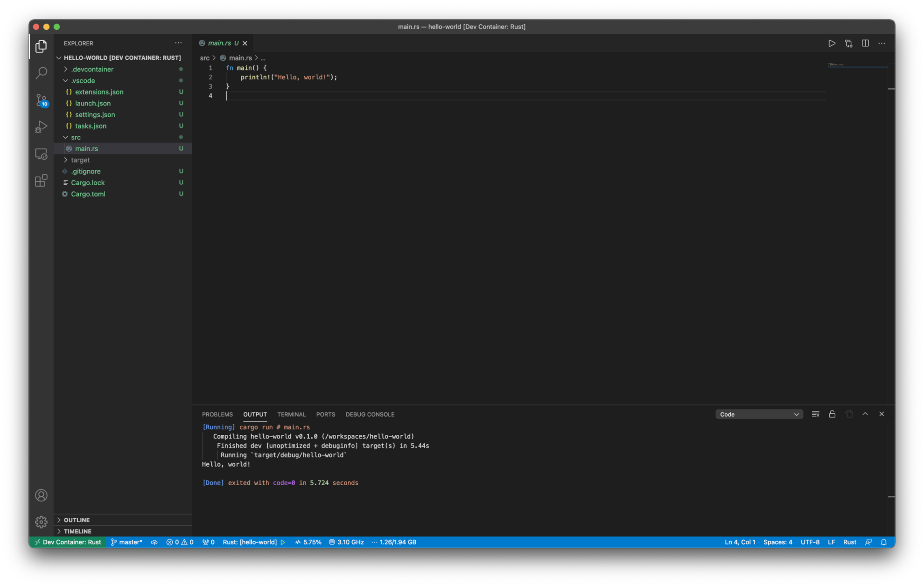Image resolution: width=924 pixels, height=586 pixels.
Task: Open the Extensions view
Action: tap(42, 181)
